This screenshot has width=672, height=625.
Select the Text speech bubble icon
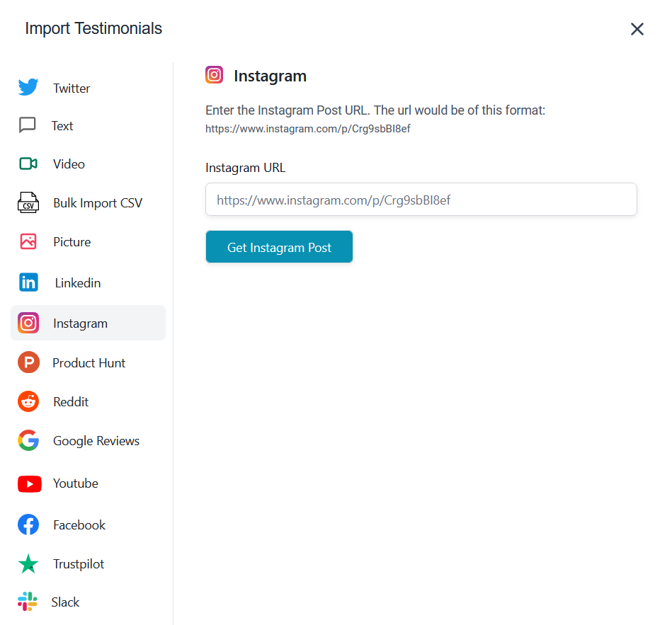click(x=28, y=125)
